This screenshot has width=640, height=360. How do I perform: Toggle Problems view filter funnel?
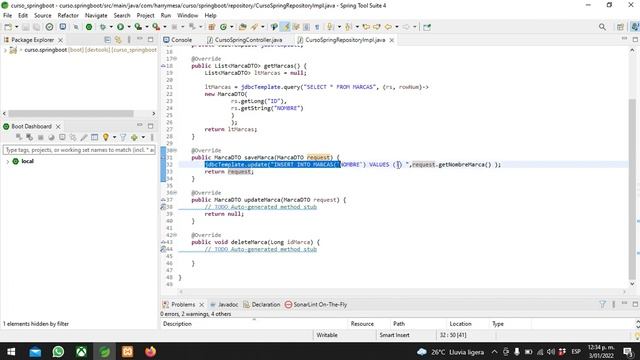(x=602, y=304)
